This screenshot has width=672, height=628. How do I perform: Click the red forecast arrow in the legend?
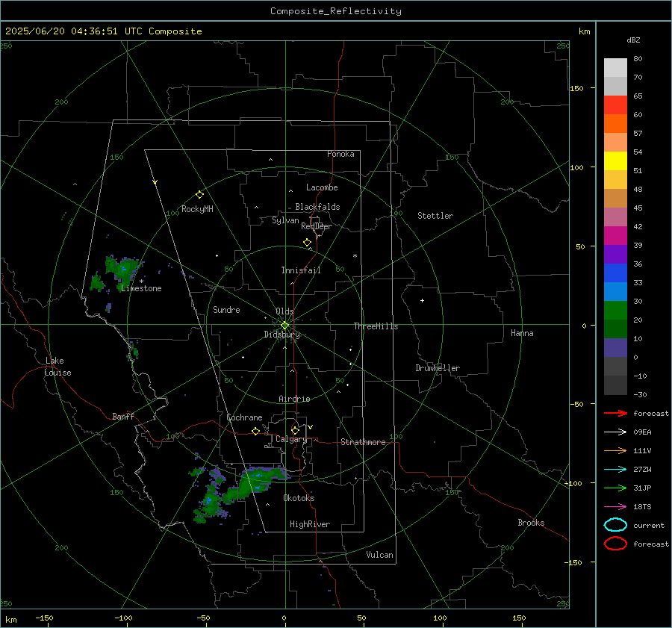pyautogui.click(x=615, y=413)
